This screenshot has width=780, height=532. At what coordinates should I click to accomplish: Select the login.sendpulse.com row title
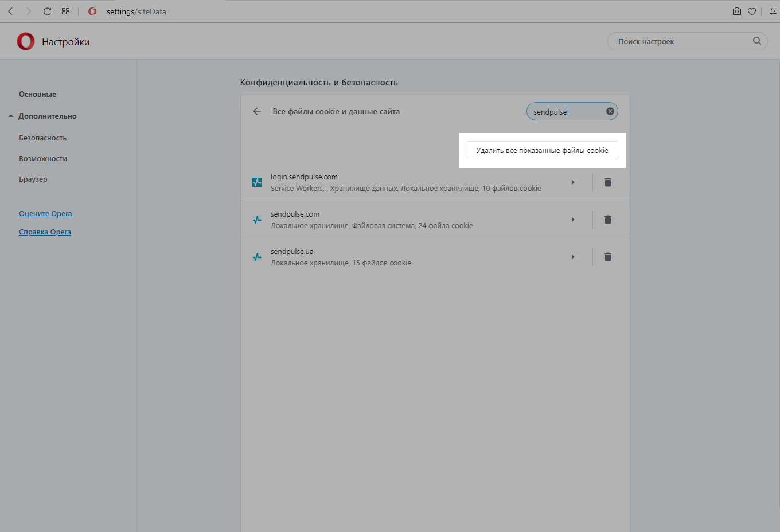[x=304, y=177]
